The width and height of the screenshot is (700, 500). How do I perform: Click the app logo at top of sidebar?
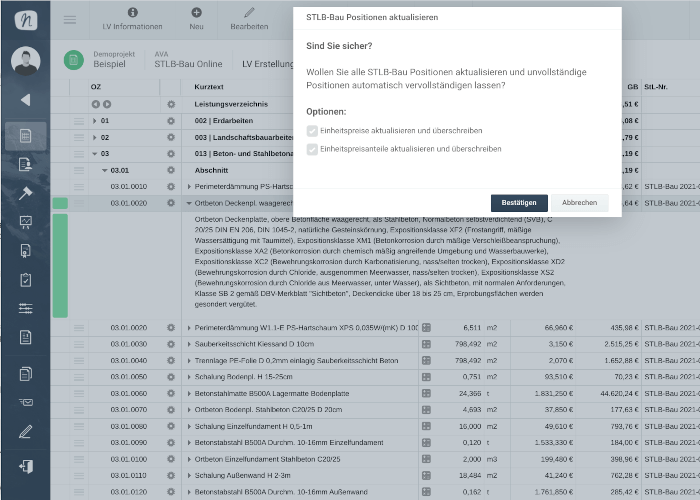[26, 20]
